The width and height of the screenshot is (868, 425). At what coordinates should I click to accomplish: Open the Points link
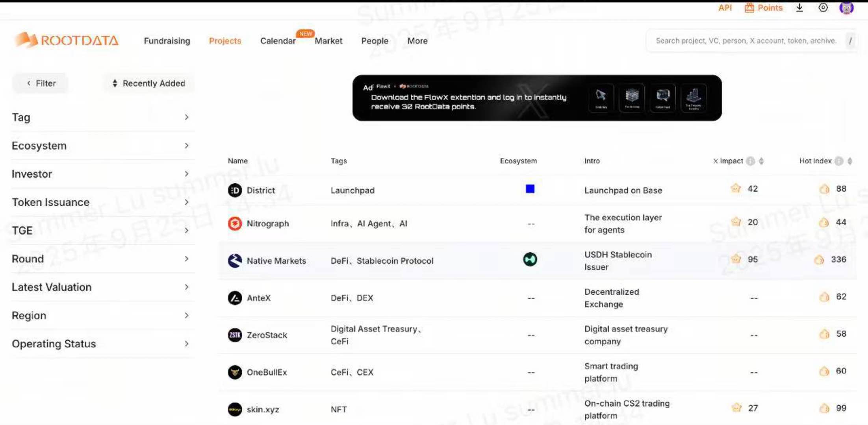[x=770, y=7]
